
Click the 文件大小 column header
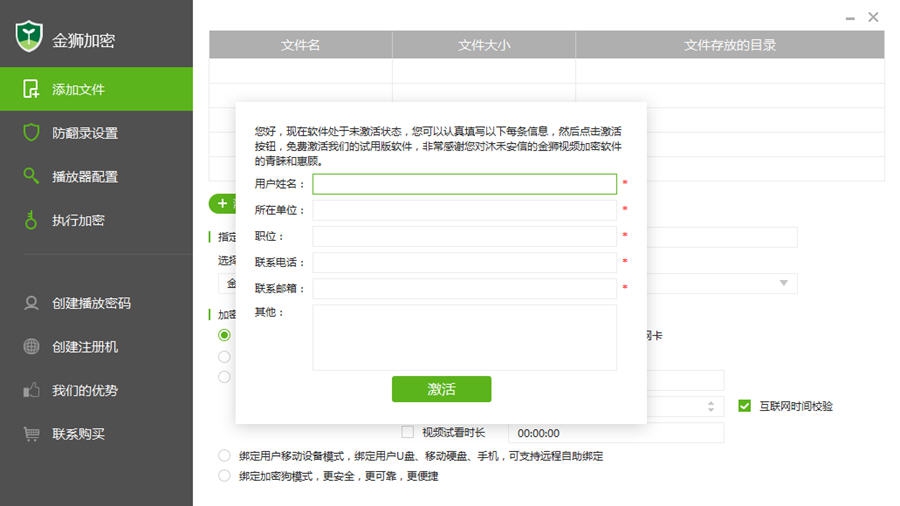tap(484, 45)
